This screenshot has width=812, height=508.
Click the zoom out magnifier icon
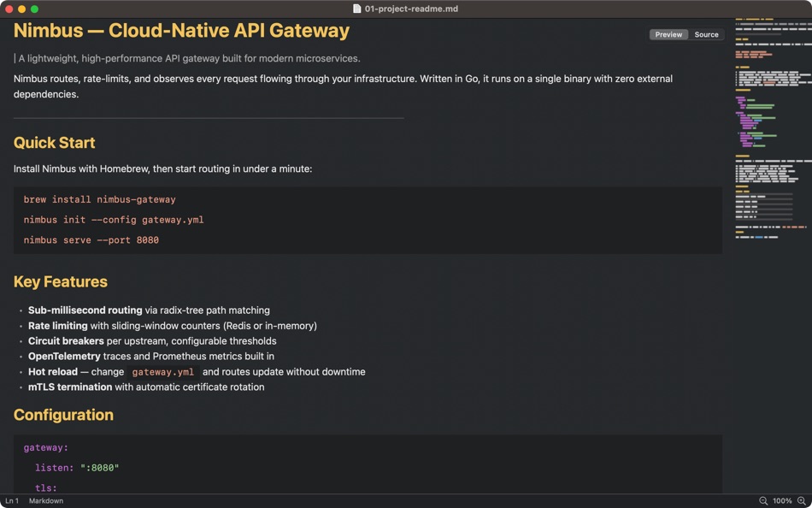(762, 501)
